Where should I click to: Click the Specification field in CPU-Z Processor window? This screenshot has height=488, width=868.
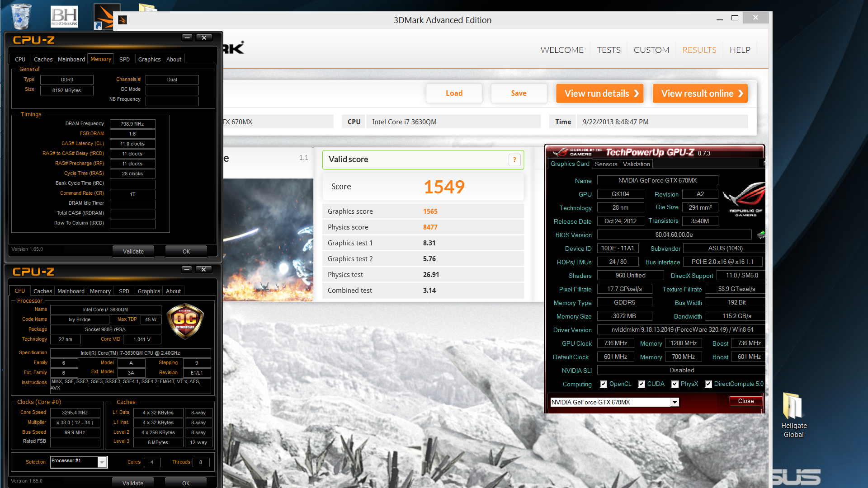point(130,353)
